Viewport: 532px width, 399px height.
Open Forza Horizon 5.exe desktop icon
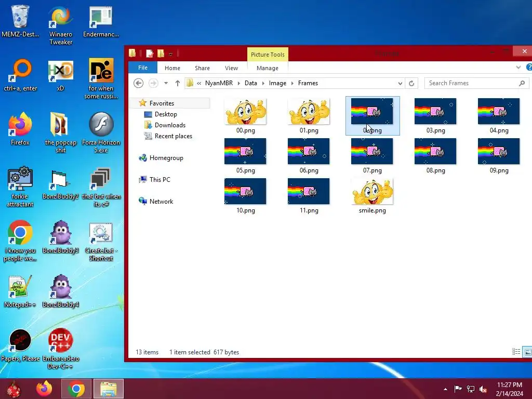pos(101,132)
